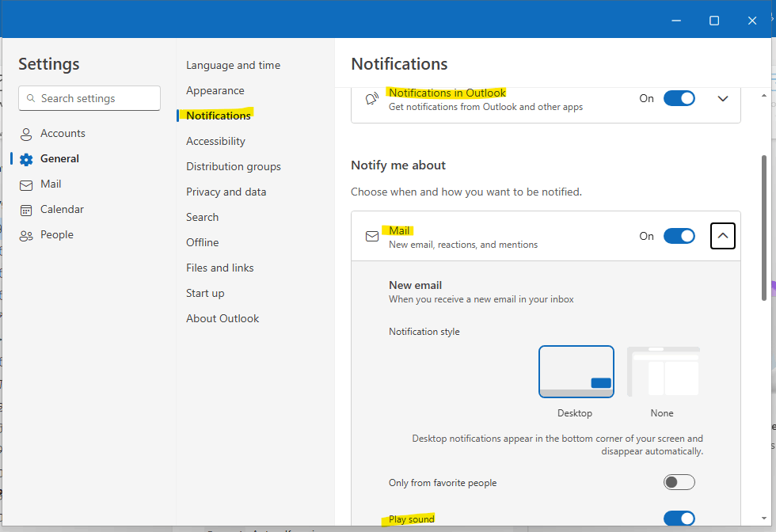This screenshot has width=776, height=532.
Task: Turn off the Mail notifications toggle
Action: 679,236
